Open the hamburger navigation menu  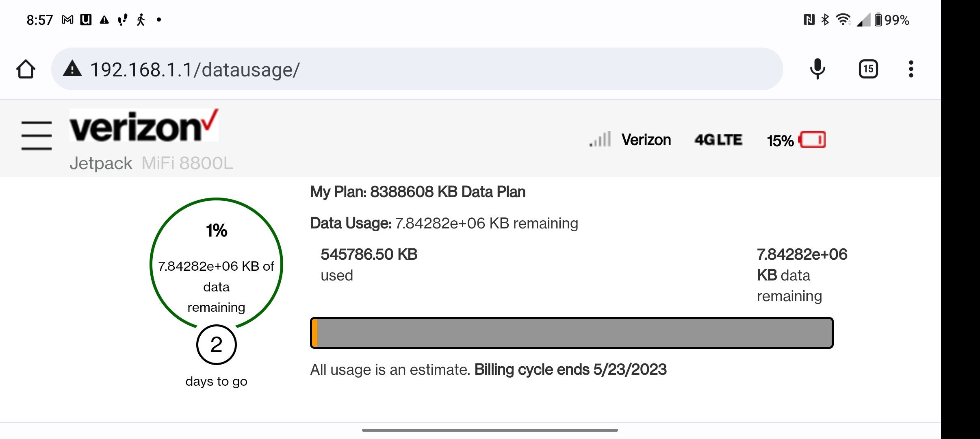pos(37,135)
